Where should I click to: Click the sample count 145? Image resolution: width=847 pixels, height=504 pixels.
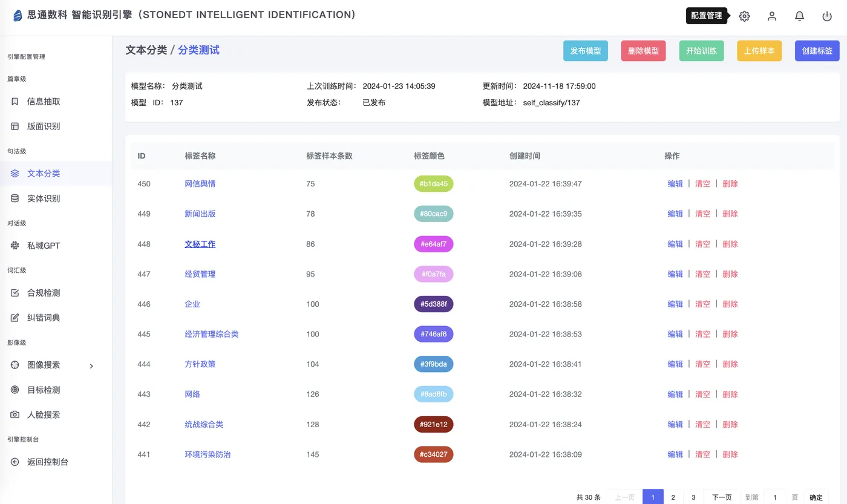[312, 454]
